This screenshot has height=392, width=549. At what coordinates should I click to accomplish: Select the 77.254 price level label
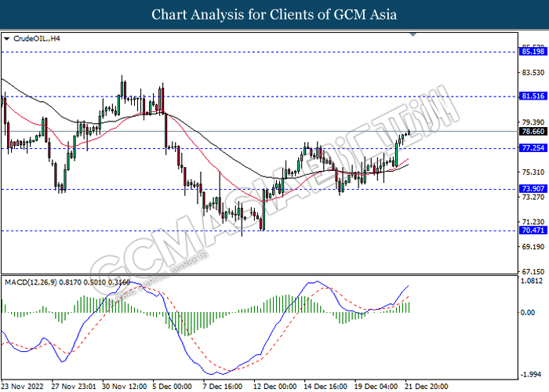[x=533, y=147]
